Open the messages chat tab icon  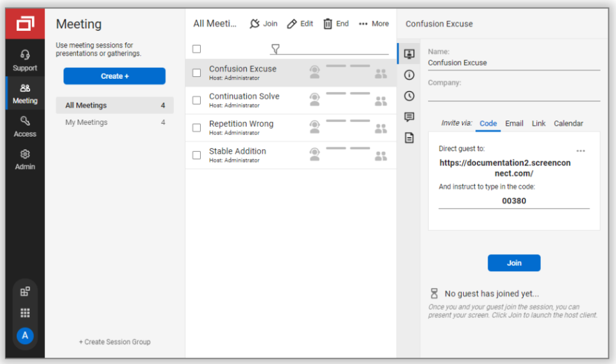409,117
